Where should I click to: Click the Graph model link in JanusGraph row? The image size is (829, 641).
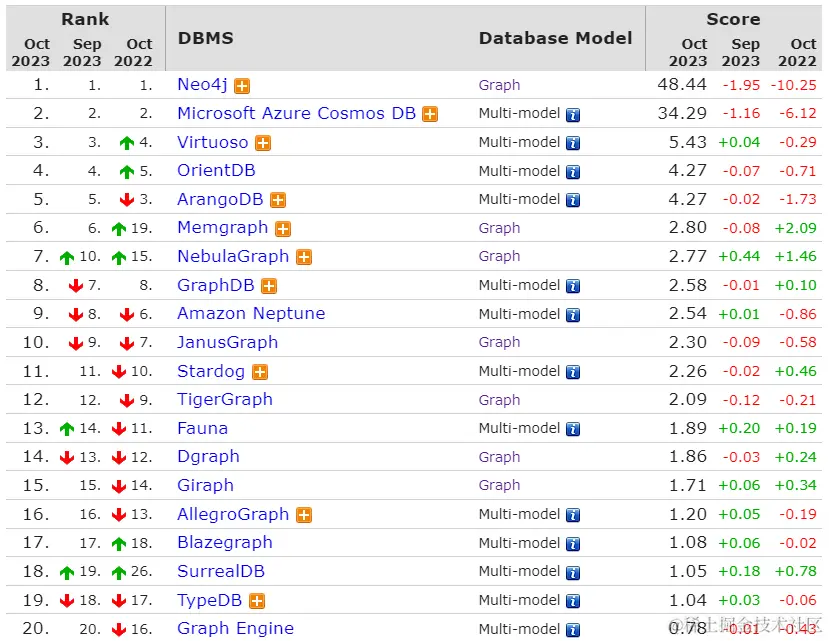(x=499, y=343)
